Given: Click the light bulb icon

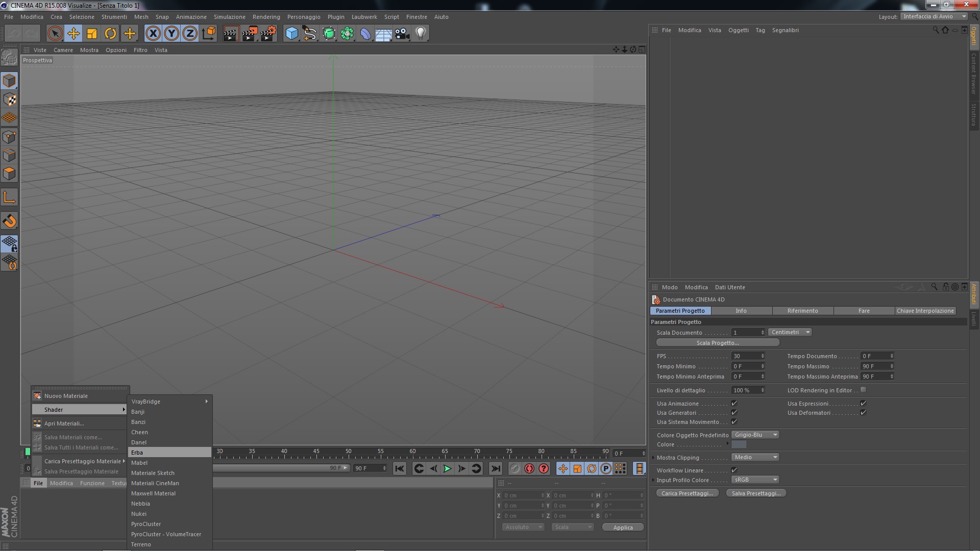Looking at the screenshot, I should tap(421, 34).
